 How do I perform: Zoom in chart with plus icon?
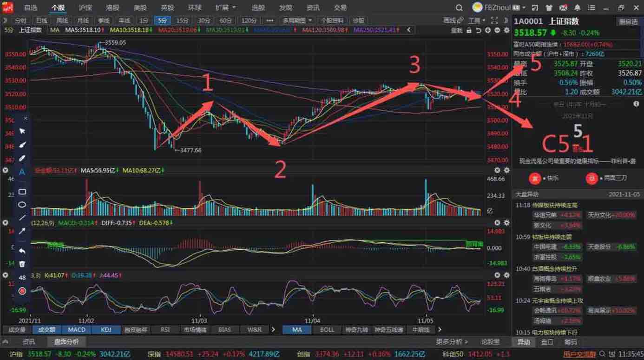click(x=488, y=30)
